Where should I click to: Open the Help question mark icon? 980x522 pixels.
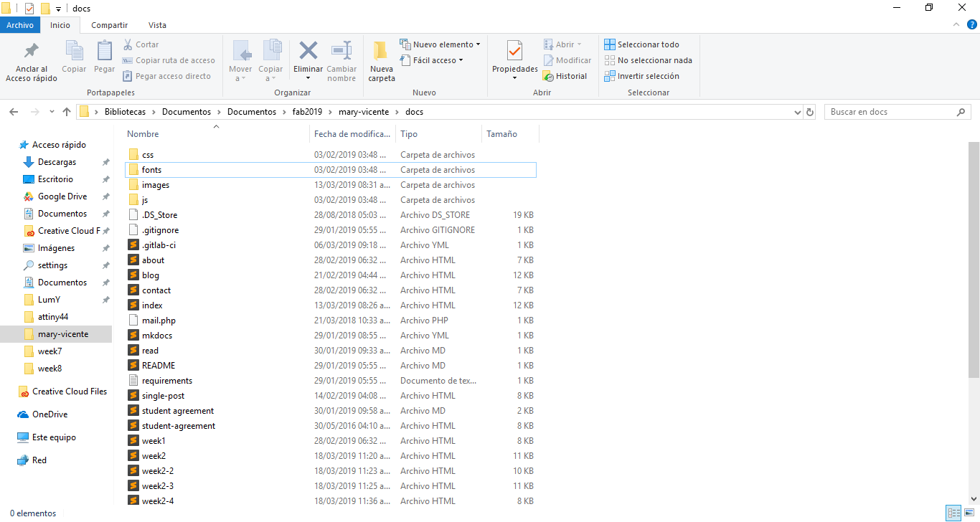click(972, 25)
